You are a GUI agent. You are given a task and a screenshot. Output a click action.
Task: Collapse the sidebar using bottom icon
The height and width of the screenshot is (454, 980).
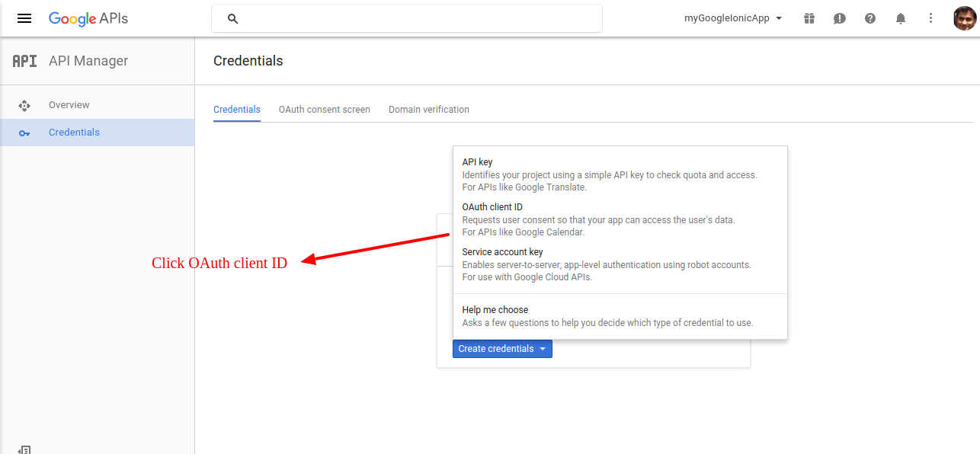pos(24,450)
